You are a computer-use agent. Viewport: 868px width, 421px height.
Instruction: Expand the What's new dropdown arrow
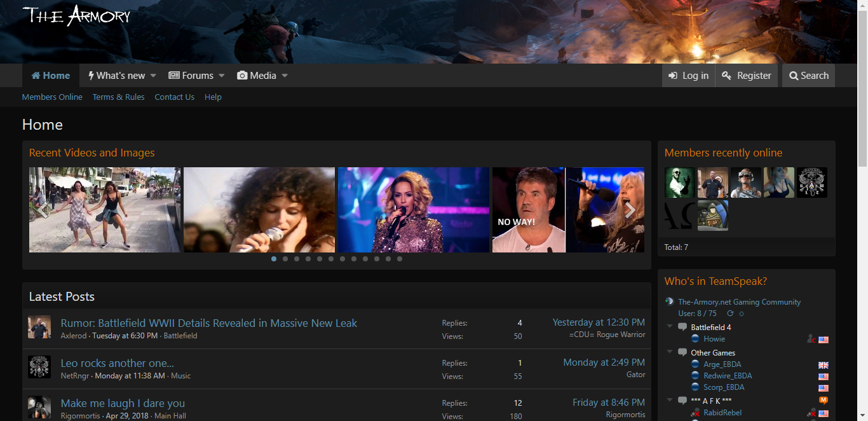153,76
